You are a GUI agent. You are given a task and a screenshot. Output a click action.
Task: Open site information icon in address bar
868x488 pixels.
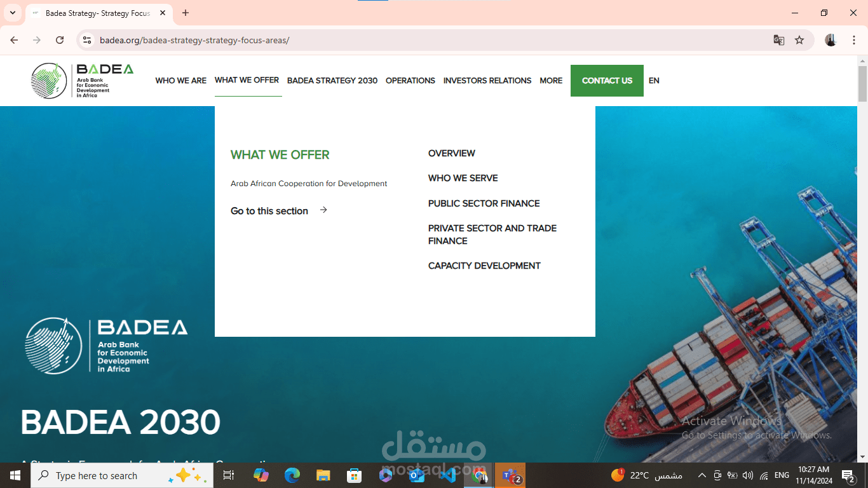pos(88,40)
